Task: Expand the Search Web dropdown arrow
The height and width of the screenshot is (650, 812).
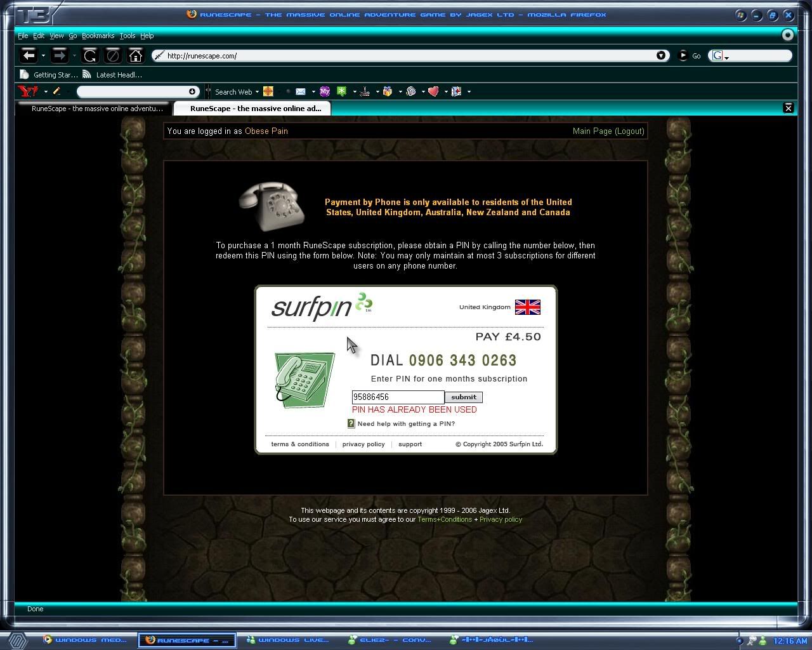Action: point(257,92)
